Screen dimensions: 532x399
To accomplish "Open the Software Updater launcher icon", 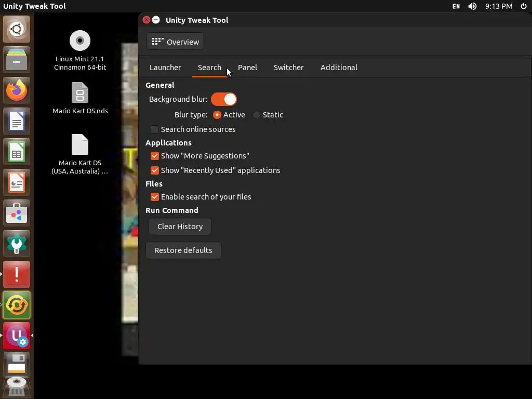I will 17,305.
